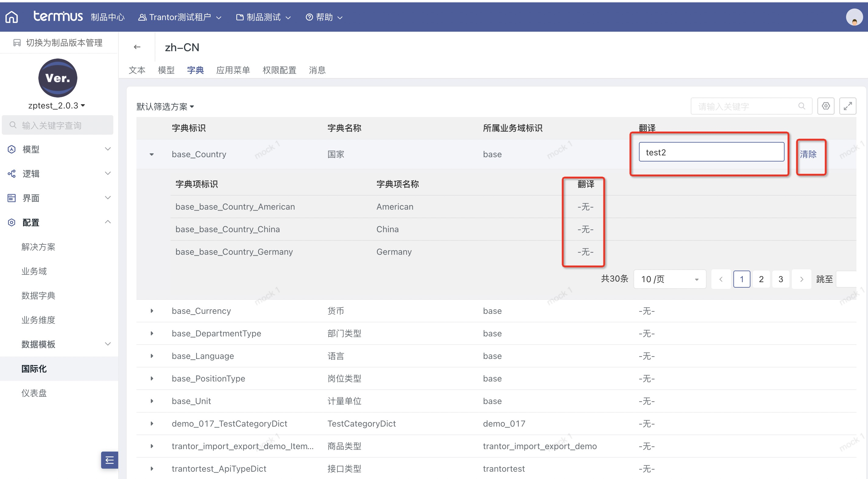
Task: Click the 跳至 page jump input
Action: [846, 279]
